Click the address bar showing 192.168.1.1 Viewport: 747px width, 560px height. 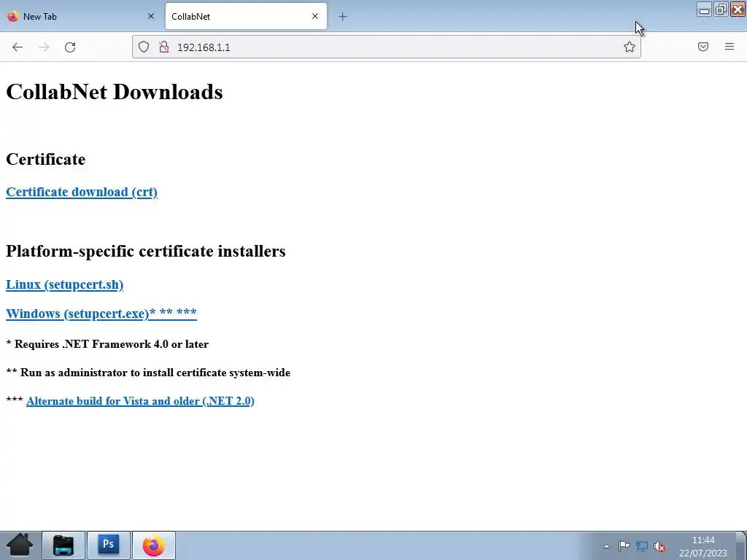tap(386, 47)
